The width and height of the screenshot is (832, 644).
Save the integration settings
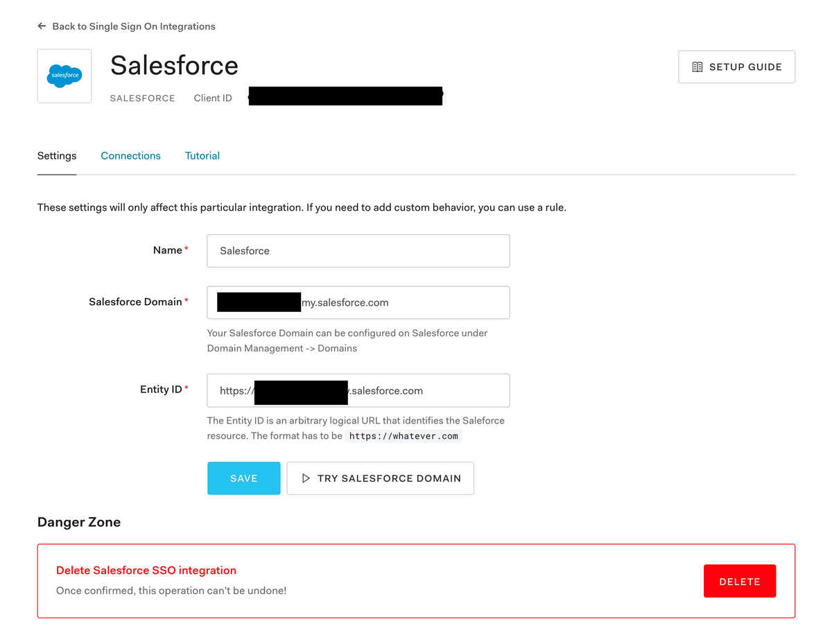tap(244, 478)
